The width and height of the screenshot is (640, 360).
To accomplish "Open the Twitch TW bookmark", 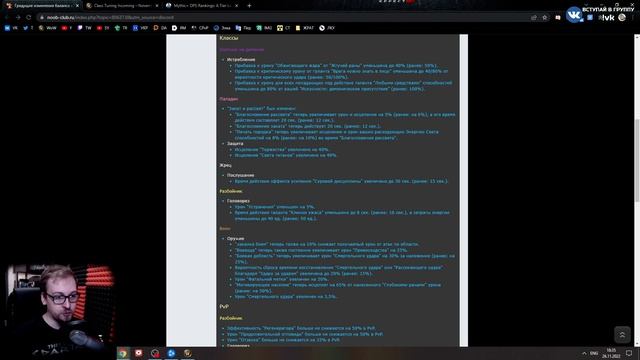I will tap(84, 28).
